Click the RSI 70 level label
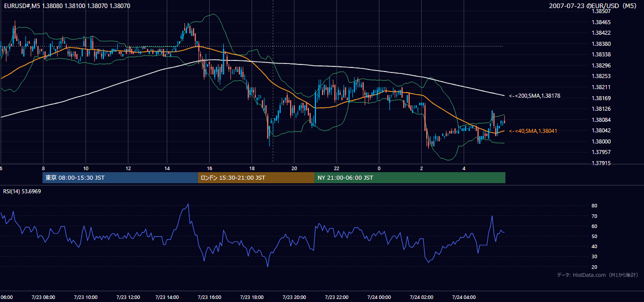Screen dimensions: 644x302 595,216
